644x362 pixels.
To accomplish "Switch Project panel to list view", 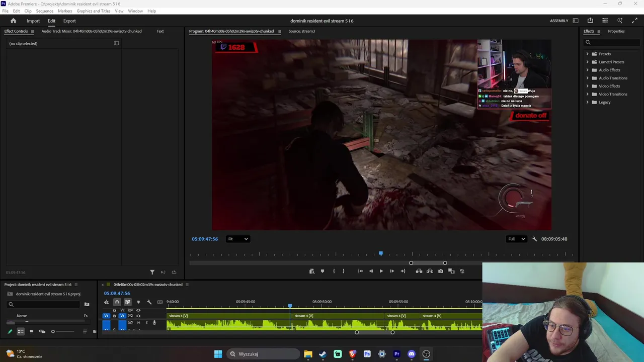I will click(x=21, y=331).
